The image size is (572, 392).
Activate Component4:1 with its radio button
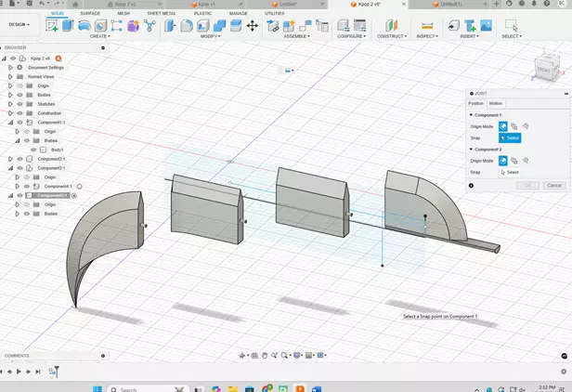(x=79, y=186)
